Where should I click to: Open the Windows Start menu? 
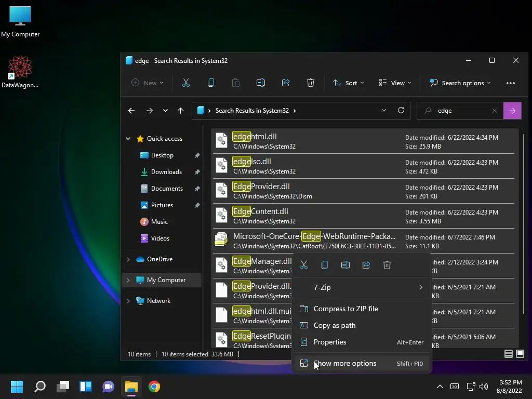coord(17,387)
